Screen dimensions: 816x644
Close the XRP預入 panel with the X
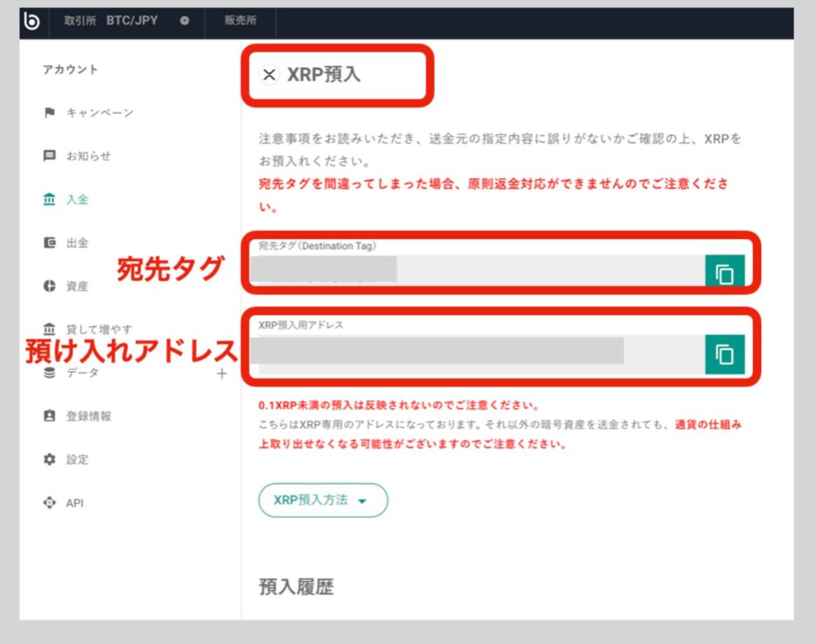pos(269,75)
